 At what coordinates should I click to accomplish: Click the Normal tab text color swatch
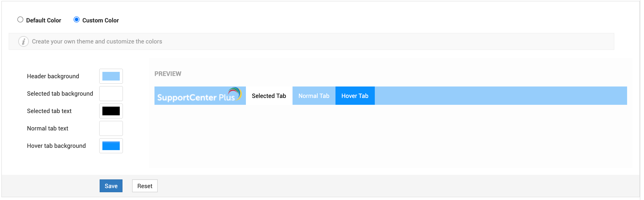(111, 128)
